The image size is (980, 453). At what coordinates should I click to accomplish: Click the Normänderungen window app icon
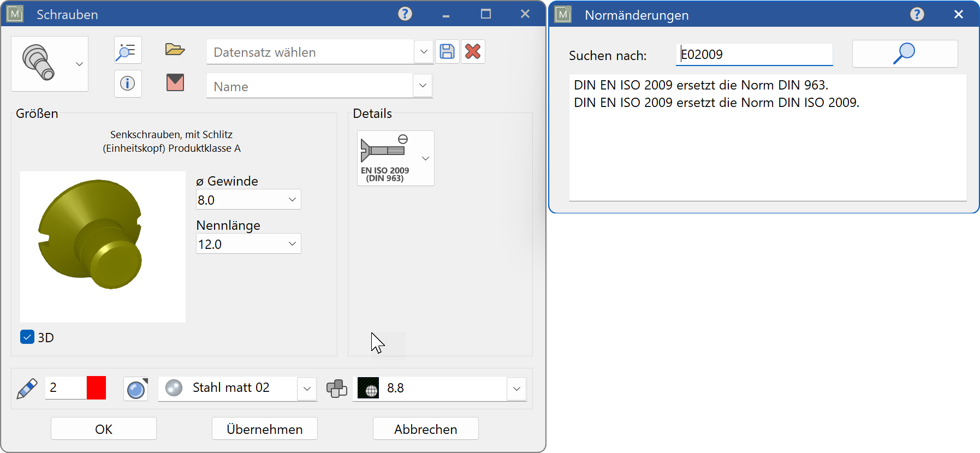pos(563,14)
